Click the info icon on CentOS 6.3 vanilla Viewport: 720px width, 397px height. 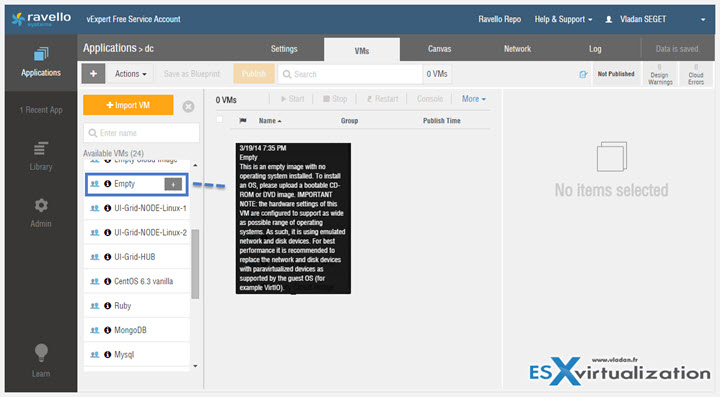107,281
